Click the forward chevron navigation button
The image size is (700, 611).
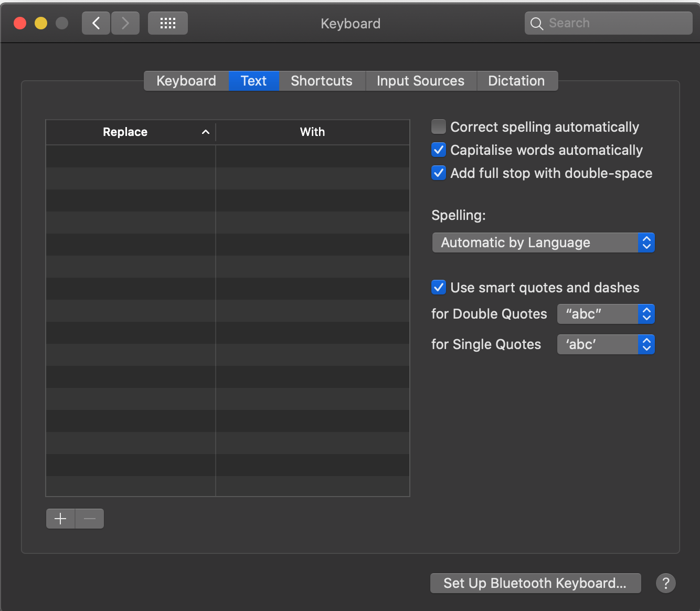125,23
